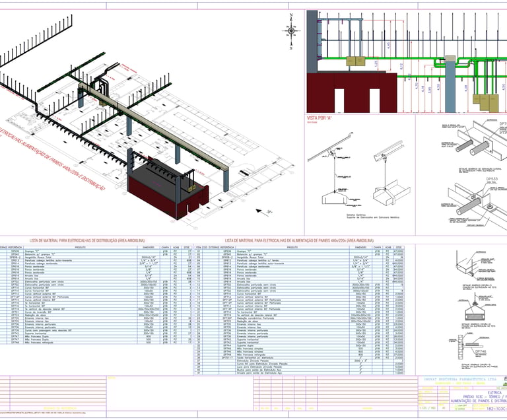Click the 182-103C drawing number in the title block
This screenshot has width=507, height=420.
[x=496, y=409]
